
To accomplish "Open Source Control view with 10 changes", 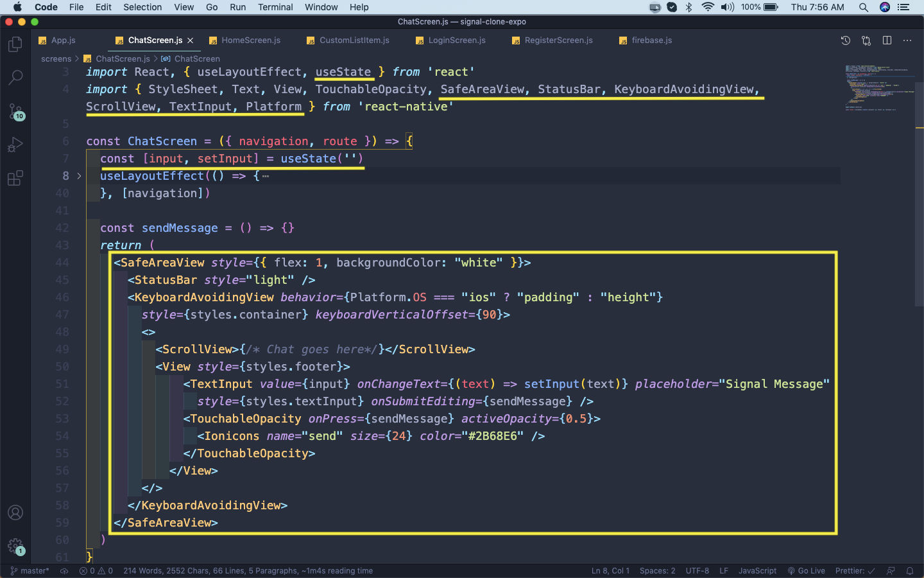I will [x=15, y=112].
